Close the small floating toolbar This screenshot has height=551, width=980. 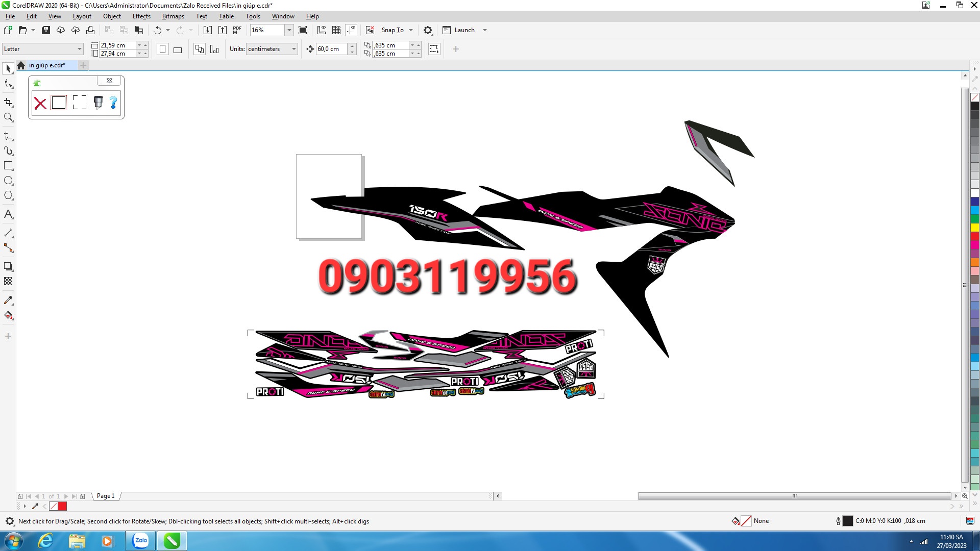(109, 81)
